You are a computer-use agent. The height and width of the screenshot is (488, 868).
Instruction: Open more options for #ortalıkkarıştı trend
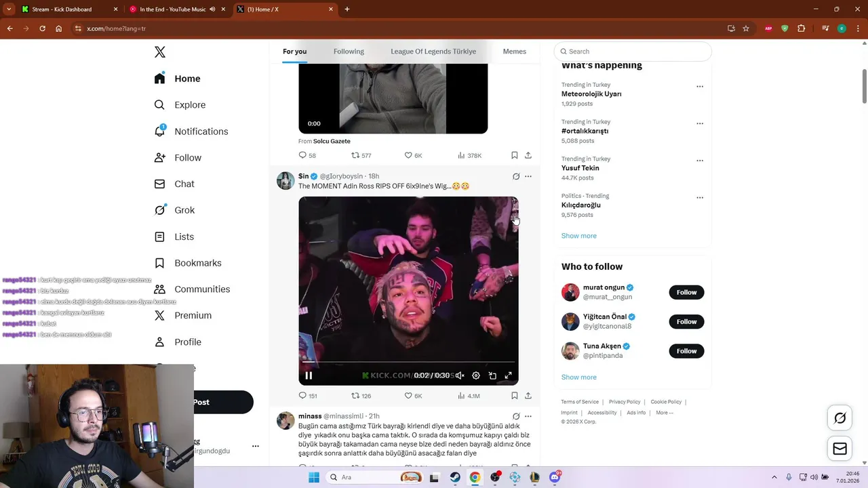click(x=700, y=124)
